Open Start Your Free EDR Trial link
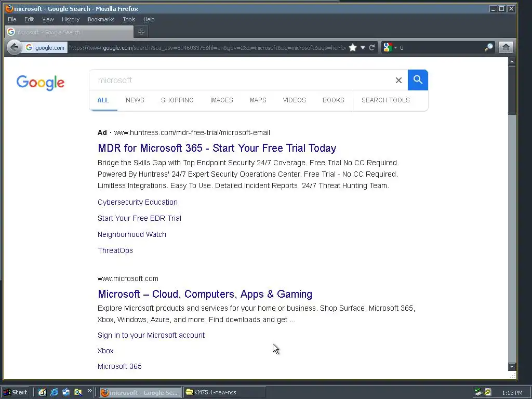The height and width of the screenshot is (399, 532). point(139,218)
